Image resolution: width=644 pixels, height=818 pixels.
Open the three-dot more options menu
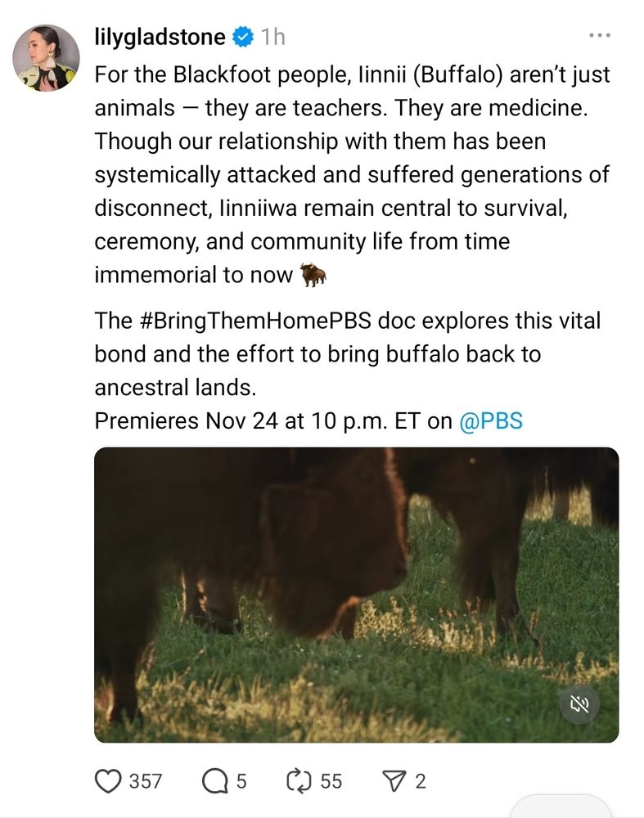click(600, 35)
